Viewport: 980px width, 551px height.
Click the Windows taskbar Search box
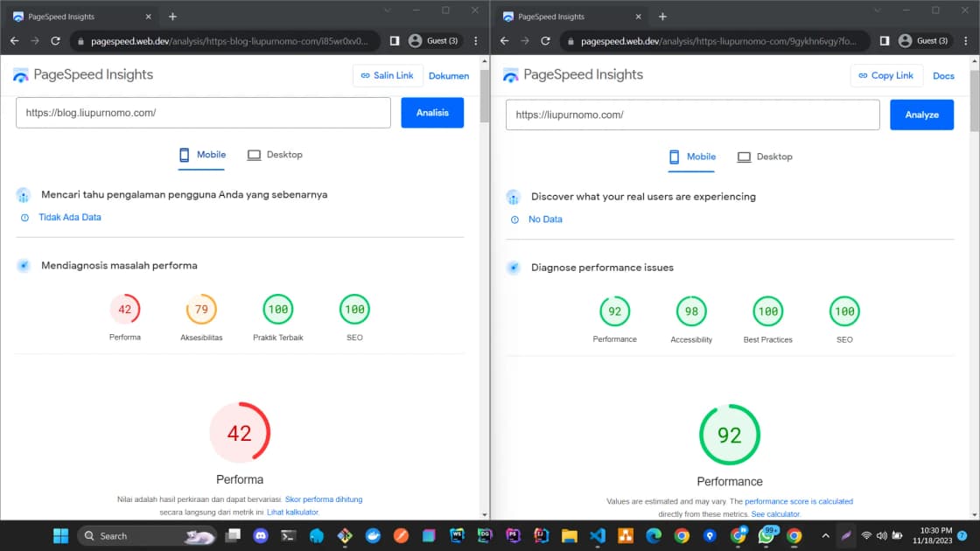pos(148,536)
